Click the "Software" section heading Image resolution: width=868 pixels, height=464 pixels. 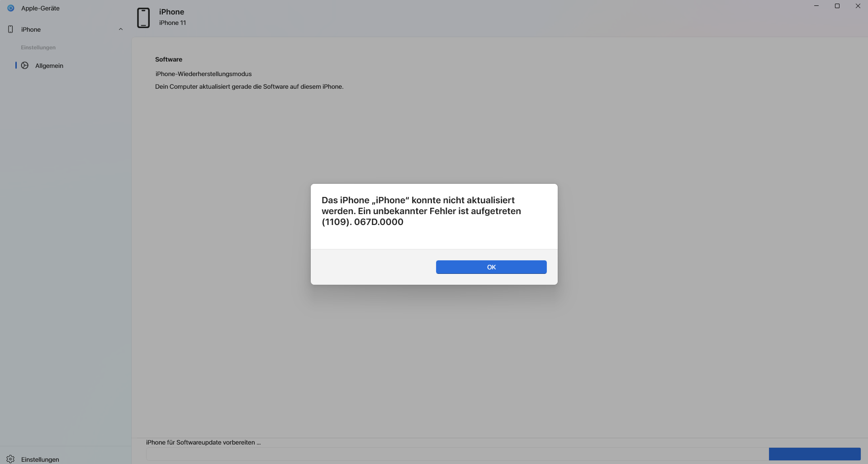169,59
